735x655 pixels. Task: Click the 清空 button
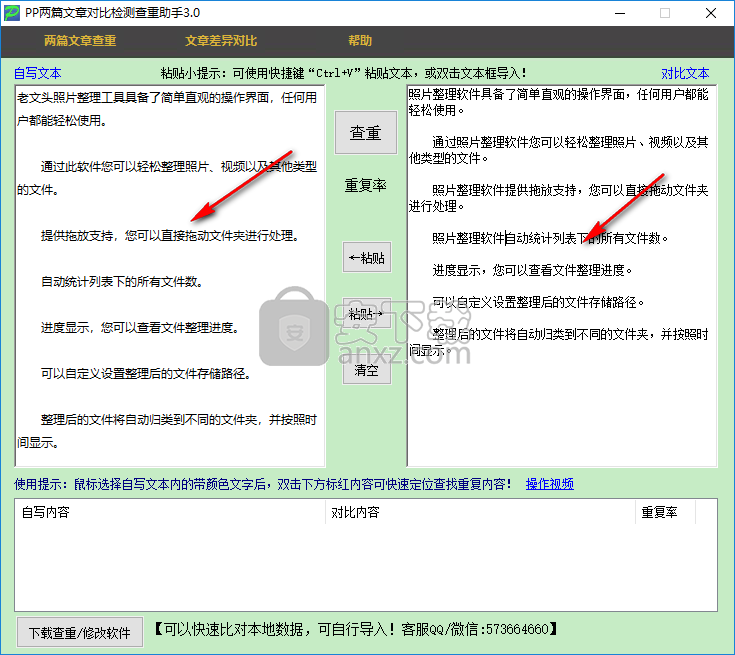(x=367, y=370)
